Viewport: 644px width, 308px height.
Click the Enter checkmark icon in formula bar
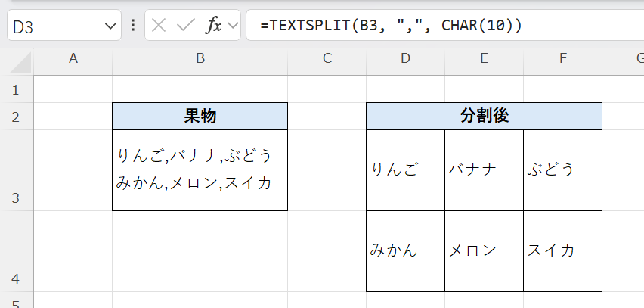click(185, 26)
